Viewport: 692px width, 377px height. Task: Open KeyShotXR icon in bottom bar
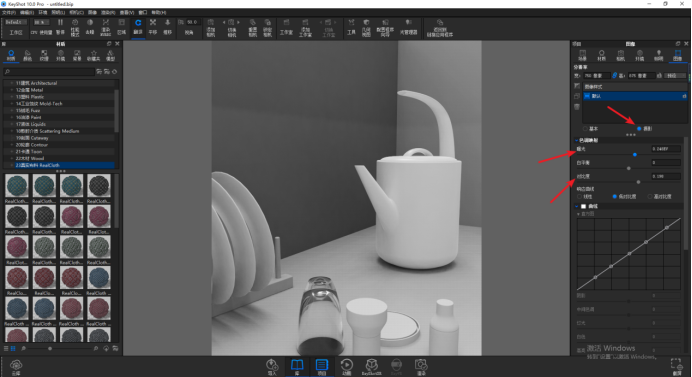coord(372,365)
